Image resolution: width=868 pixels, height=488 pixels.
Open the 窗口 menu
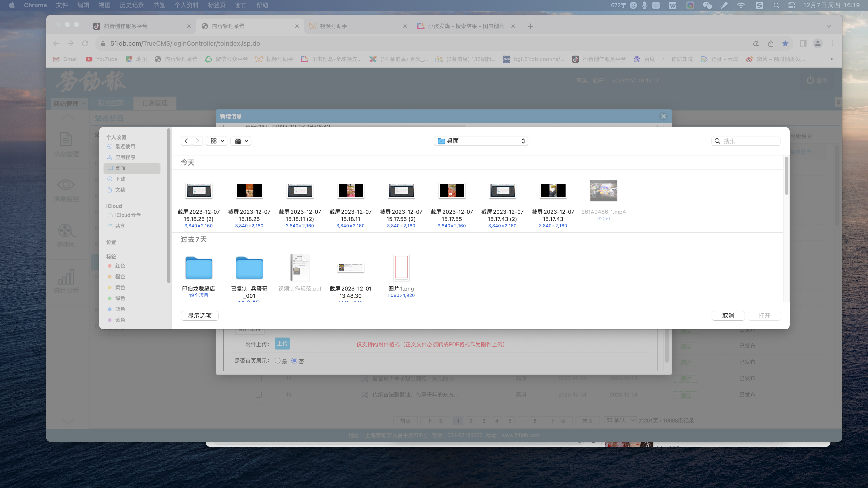[x=241, y=5]
